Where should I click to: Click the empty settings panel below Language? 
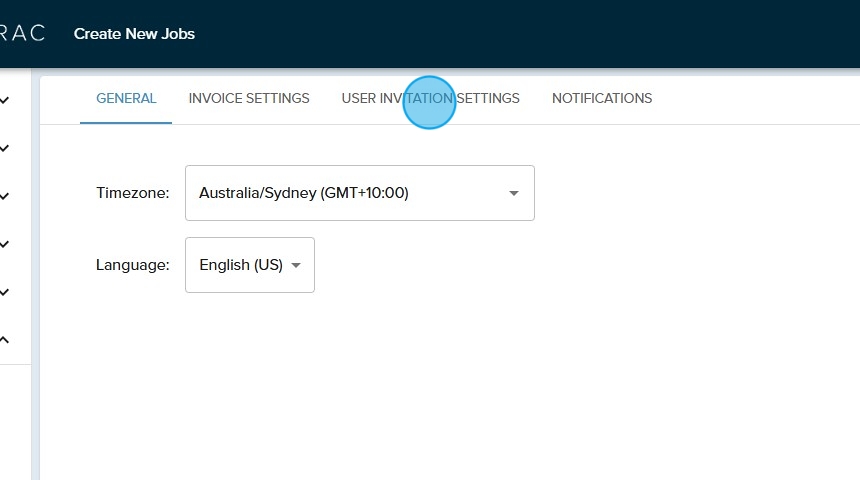(x=450, y=390)
